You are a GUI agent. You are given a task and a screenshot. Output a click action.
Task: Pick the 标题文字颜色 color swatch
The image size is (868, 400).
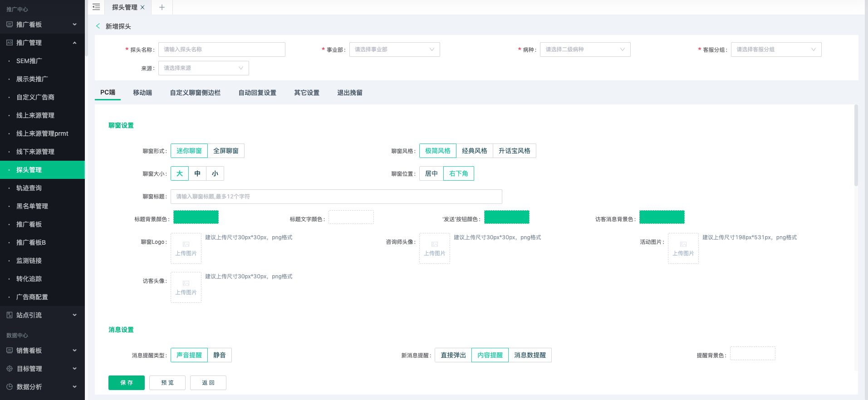[x=351, y=217]
